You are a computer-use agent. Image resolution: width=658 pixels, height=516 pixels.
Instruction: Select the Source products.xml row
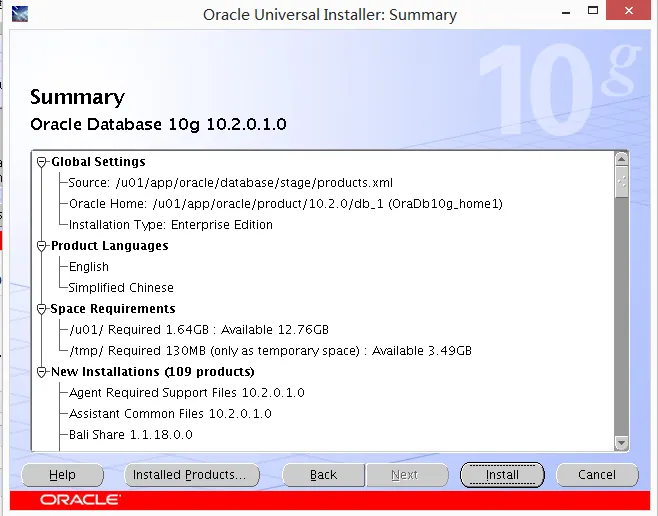230,183
